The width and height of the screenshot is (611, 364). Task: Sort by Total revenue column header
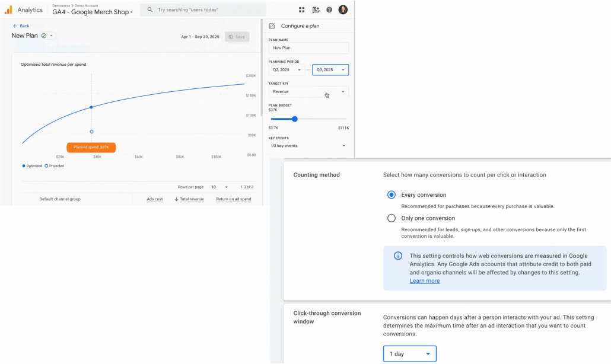click(191, 199)
